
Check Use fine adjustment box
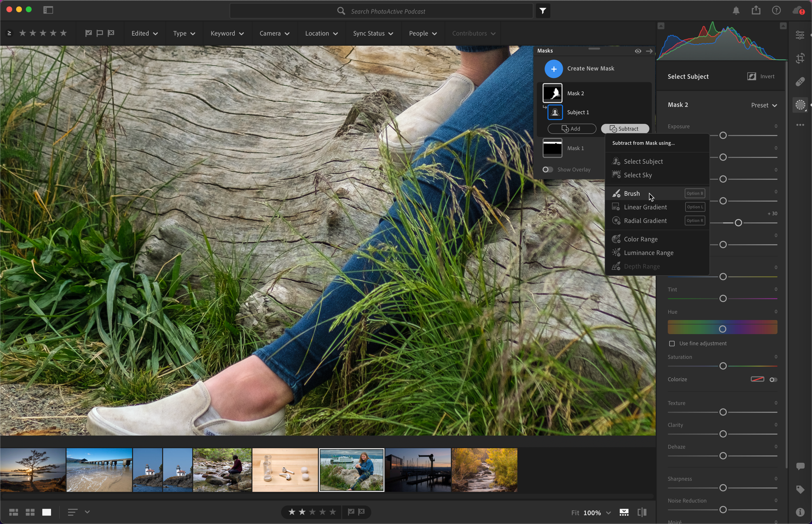pyautogui.click(x=672, y=344)
